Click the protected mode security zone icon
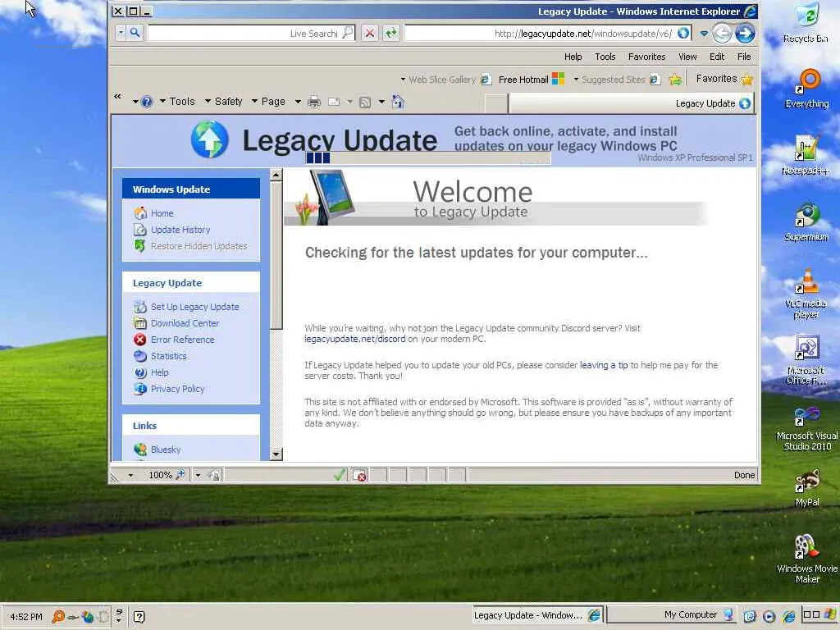 coord(214,475)
